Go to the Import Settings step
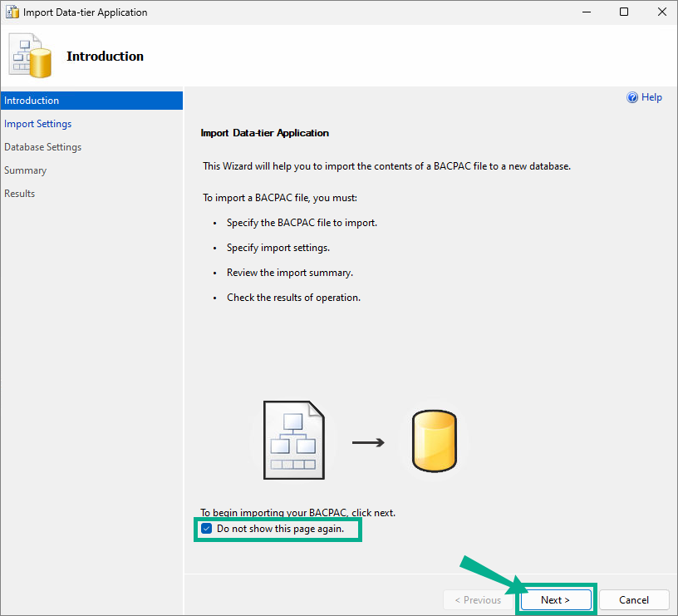 [38, 124]
